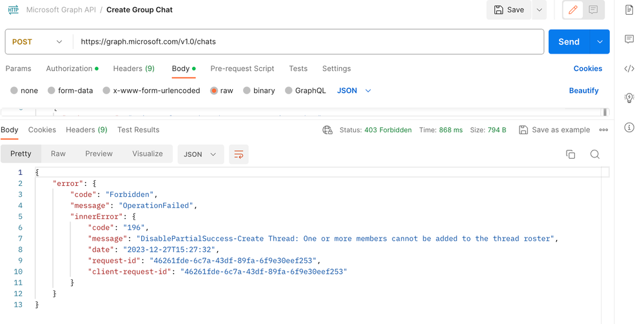The width and height of the screenshot is (644, 324).
Task: Click the Save floppy disk icon
Action: coord(498,10)
